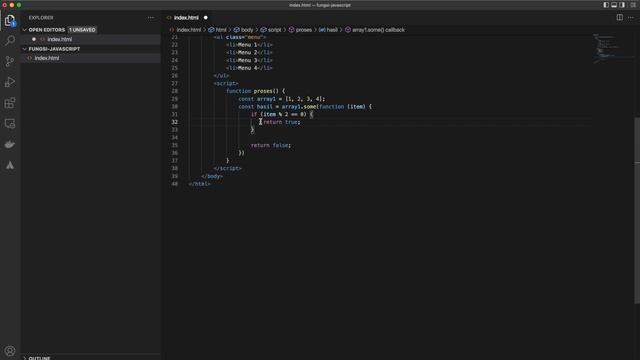Image resolution: width=640 pixels, height=360 pixels.
Task: Click the const array1 declaration line
Action: tap(282, 99)
